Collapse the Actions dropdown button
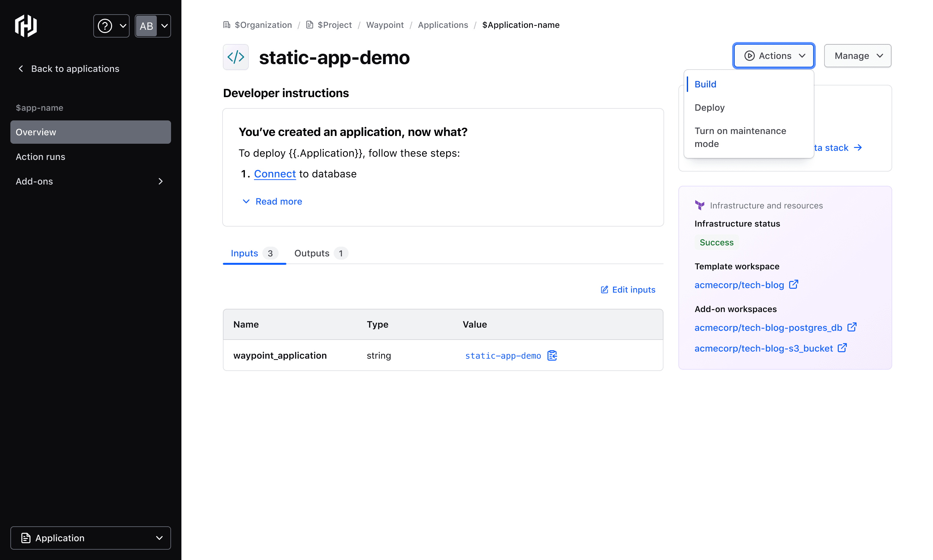Viewport: 933px width, 560px height. point(774,56)
